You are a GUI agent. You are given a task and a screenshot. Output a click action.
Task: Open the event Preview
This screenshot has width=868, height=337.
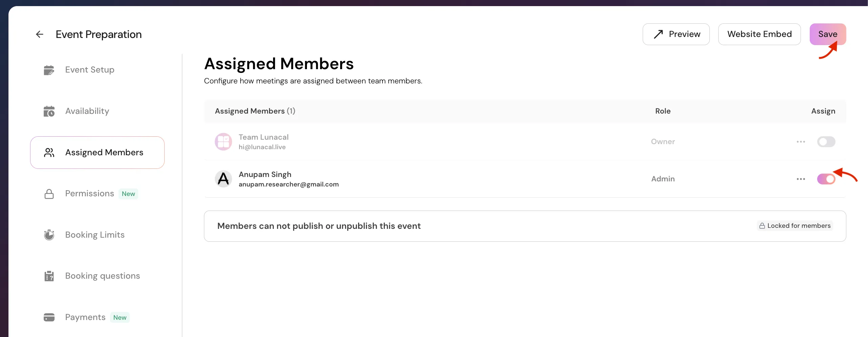pos(676,34)
